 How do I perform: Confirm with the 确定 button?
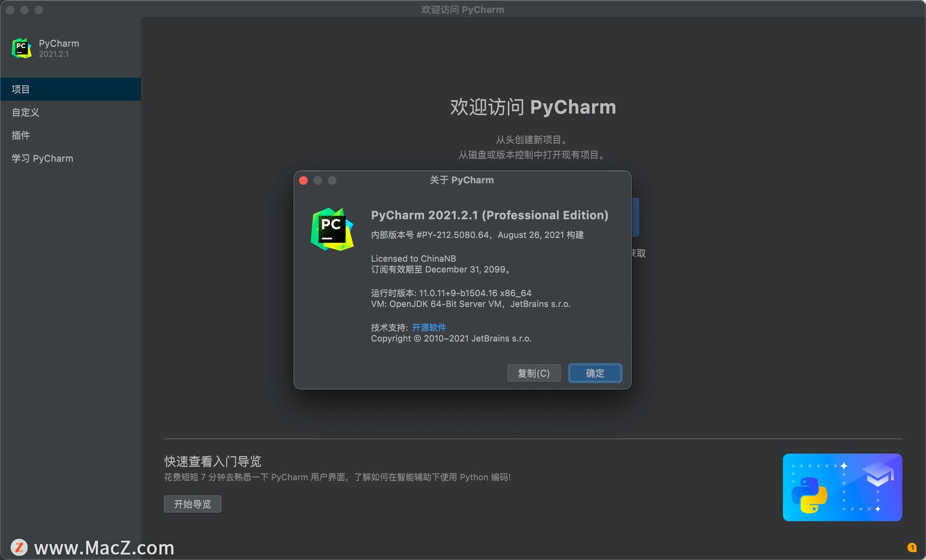click(595, 373)
